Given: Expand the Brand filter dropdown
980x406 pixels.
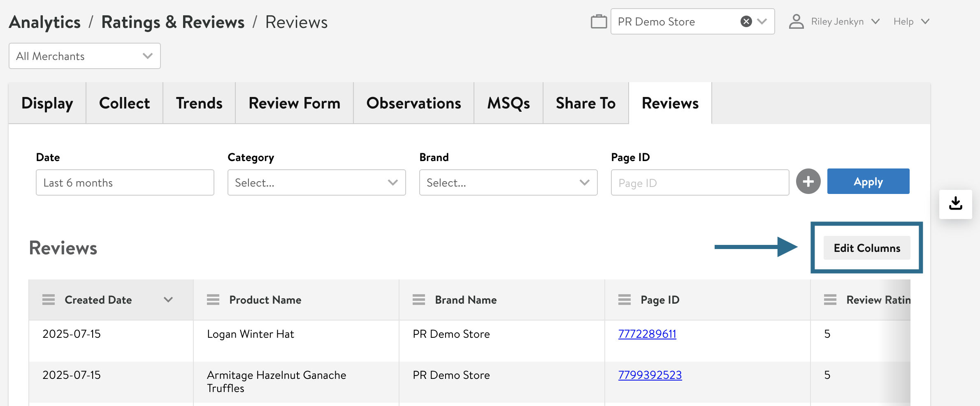Looking at the screenshot, I should tap(508, 182).
